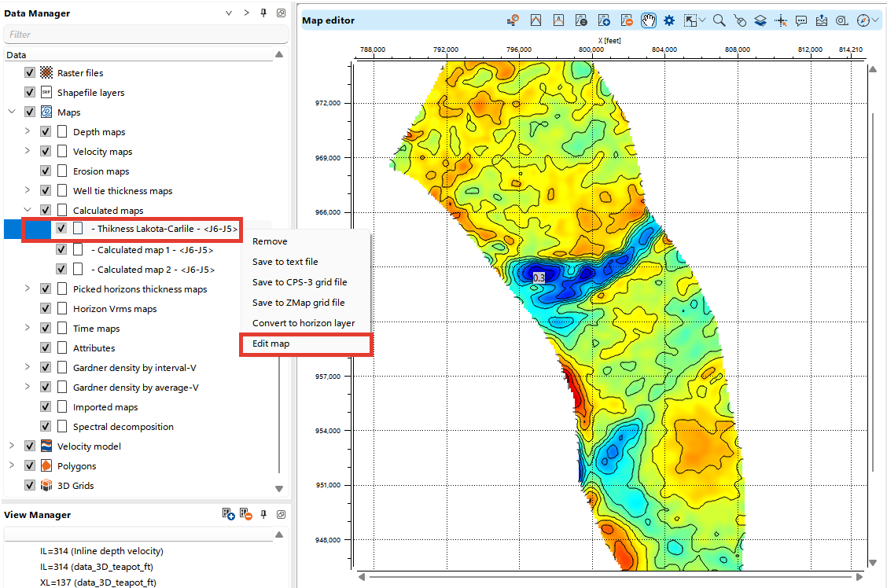Screen dimensions: 887x588
Task: Click the export map image icon
Action: click(x=821, y=20)
